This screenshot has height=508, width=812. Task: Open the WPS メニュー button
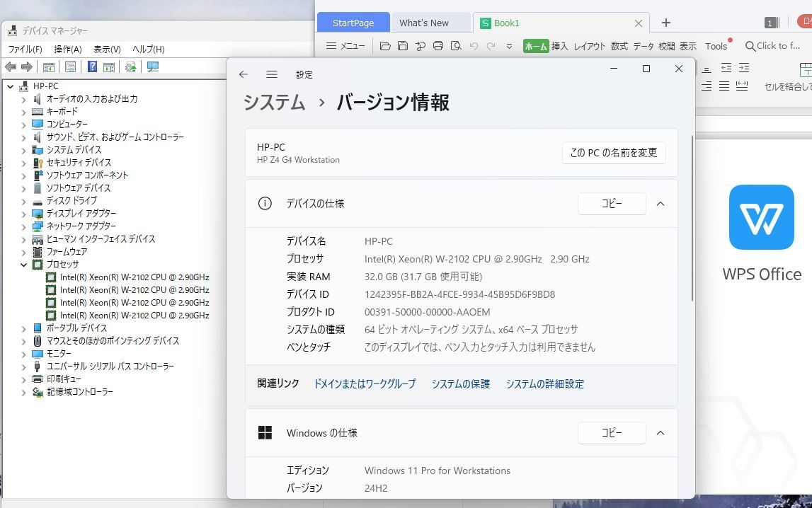[x=346, y=46]
